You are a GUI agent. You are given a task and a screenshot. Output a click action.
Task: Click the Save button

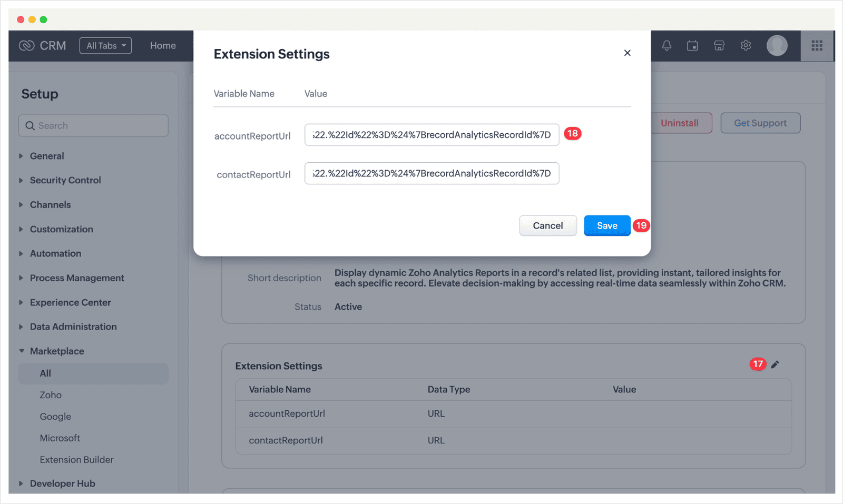[x=607, y=225]
